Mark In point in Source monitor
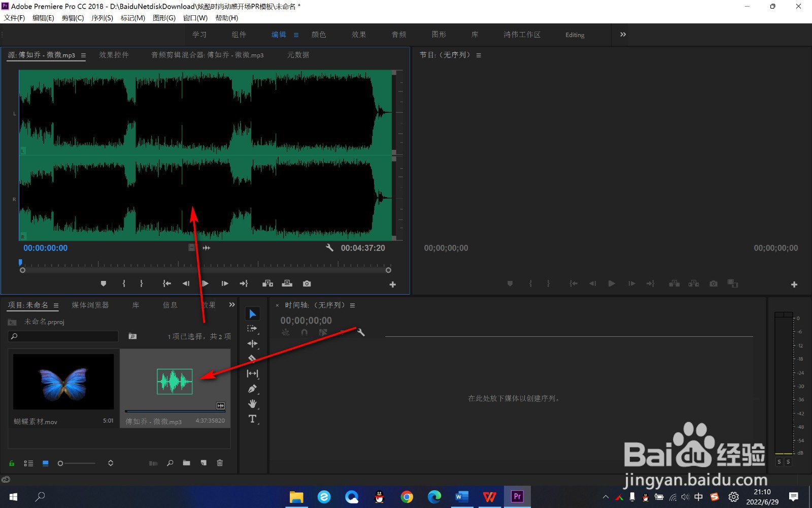812x508 pixels. click(124, 283)
